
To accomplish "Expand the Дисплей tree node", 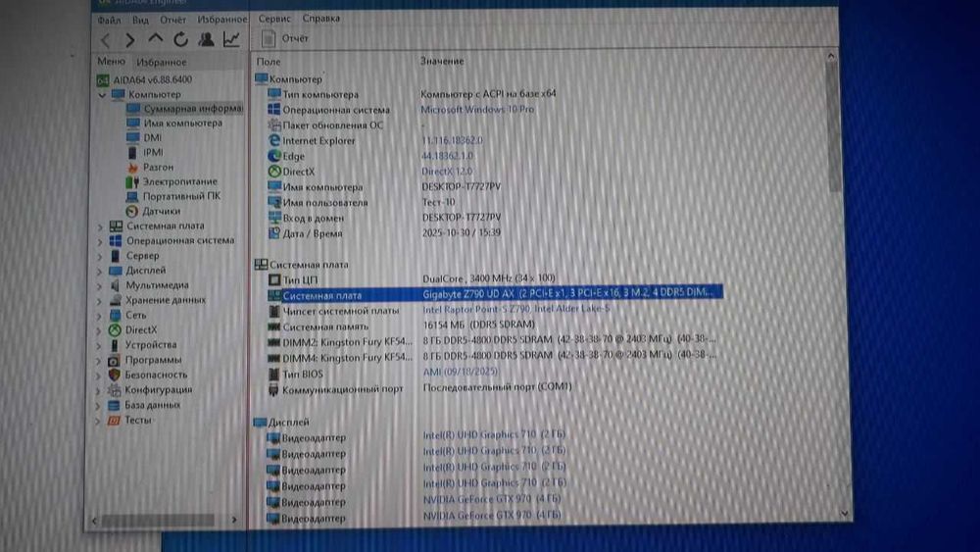I will [100, 272].
